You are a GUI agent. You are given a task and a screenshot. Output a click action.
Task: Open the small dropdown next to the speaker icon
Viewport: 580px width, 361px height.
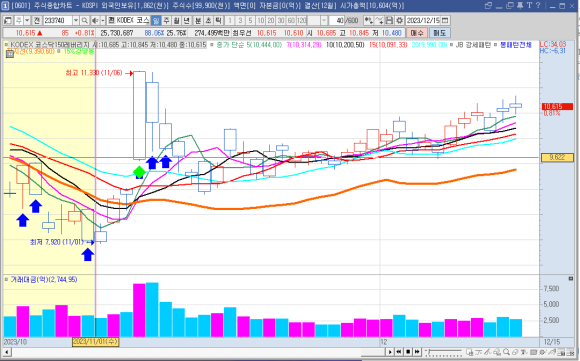pyautogui.click(x=103, y=20)
